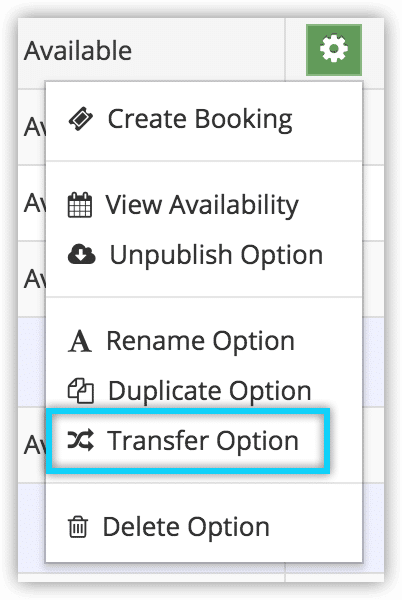Choose Unpublish Option in the dropdown

click(204, 254)
